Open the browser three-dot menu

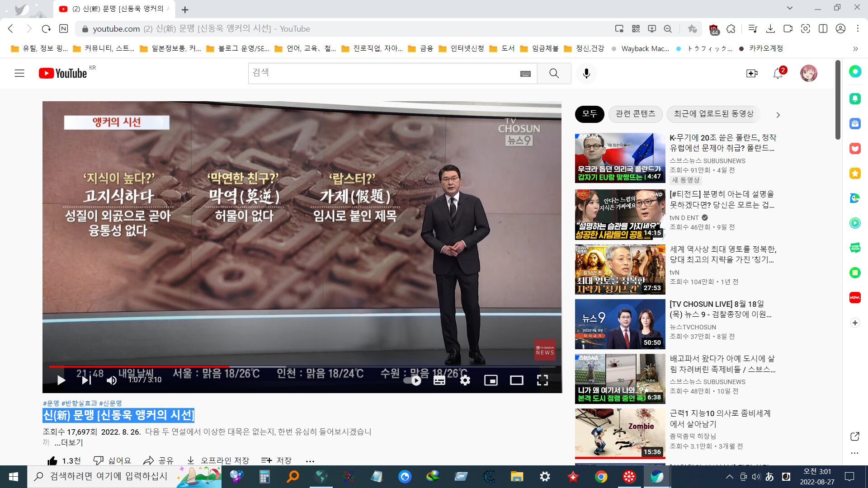858,28
